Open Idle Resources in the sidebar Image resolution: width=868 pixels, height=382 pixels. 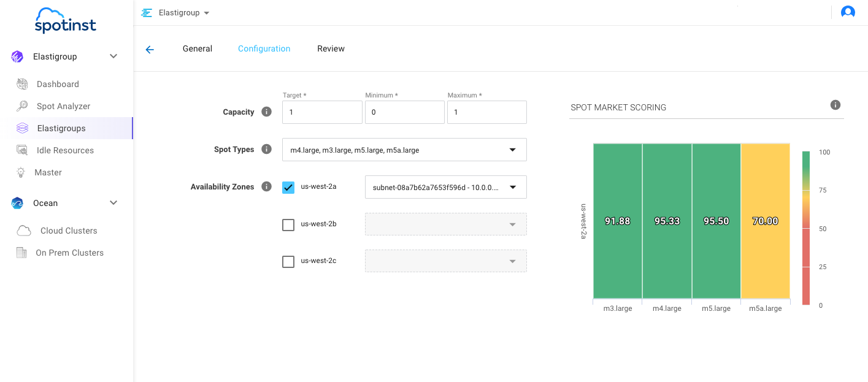pos(65,150)
